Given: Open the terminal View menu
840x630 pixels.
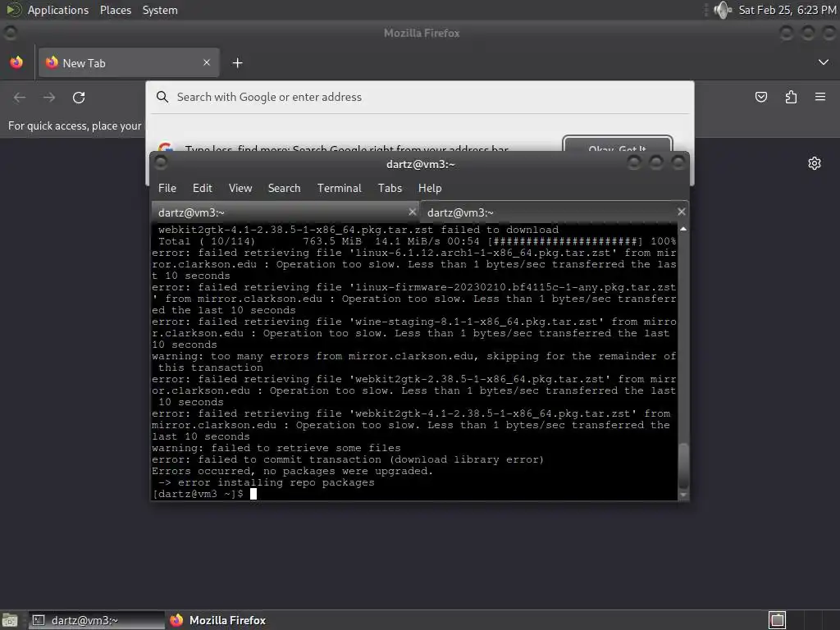Looking at the screenshot, I should (240, 188).
